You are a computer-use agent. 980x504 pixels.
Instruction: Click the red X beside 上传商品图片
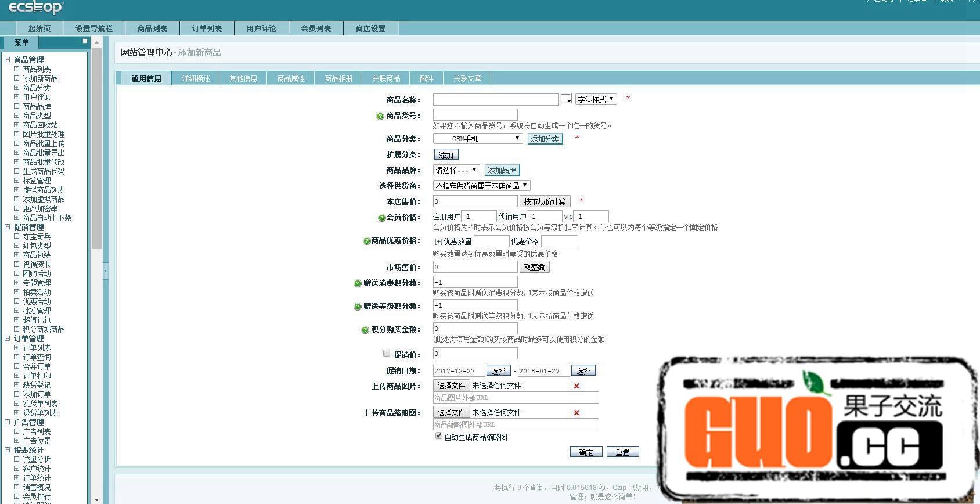point(577,386)
